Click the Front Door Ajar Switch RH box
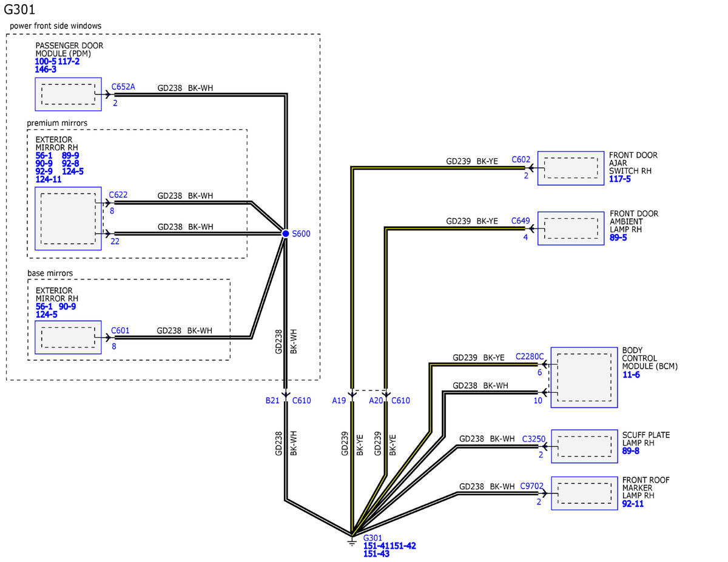The width and height of the screenshot is (728, 562). [x=571, y=168]
